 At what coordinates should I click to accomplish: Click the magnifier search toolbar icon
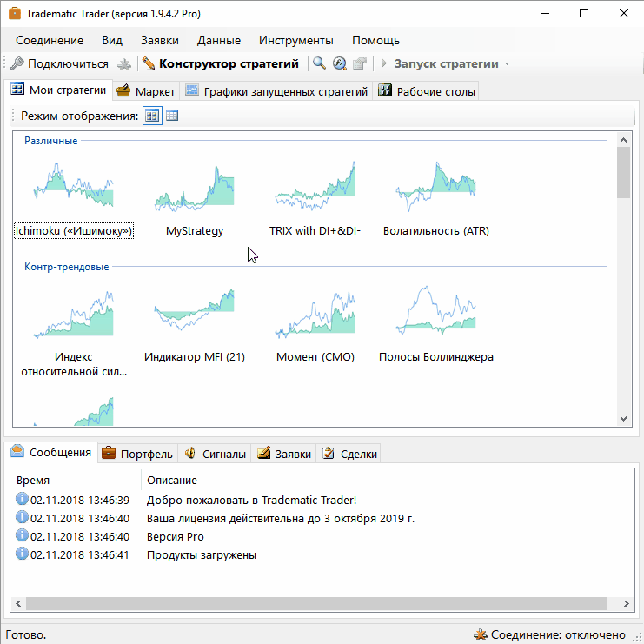tap(319, 63)
